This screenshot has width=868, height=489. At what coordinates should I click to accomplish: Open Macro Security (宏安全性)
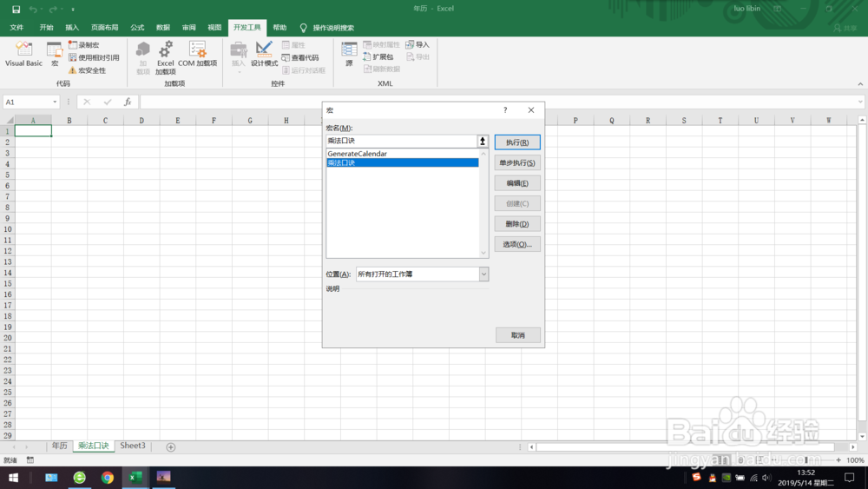point(87,70)
